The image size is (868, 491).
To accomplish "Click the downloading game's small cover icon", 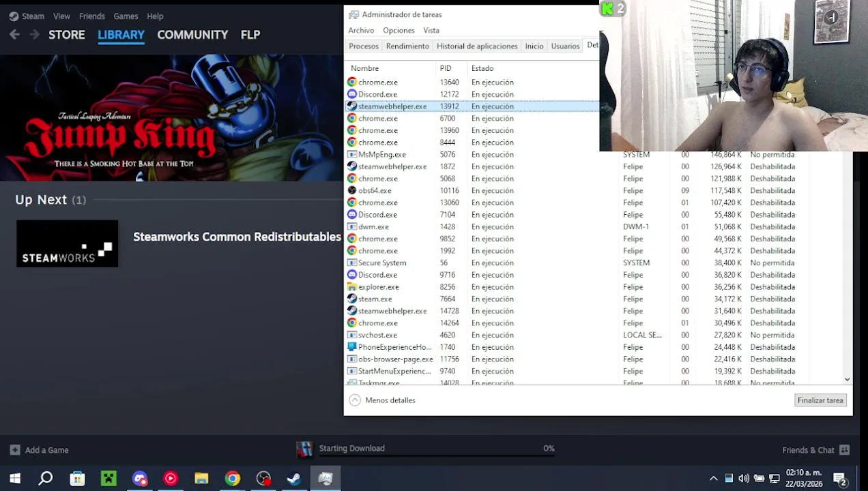I will point(304,449).
